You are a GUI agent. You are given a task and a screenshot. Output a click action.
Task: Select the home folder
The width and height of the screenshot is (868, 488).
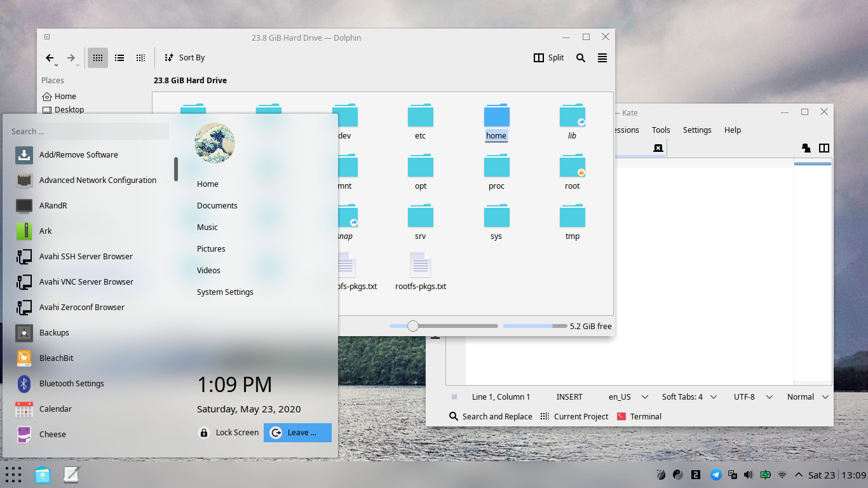point(496,122)
